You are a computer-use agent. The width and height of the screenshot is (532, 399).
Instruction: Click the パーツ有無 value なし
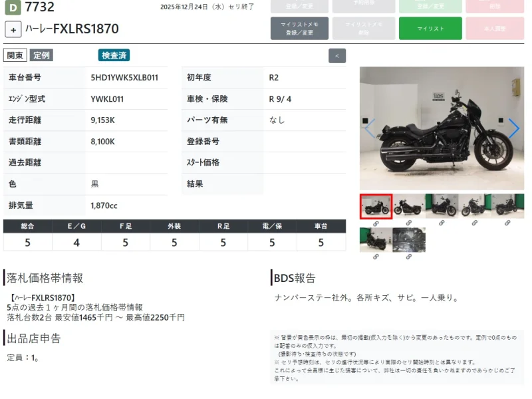pos(277,120)
